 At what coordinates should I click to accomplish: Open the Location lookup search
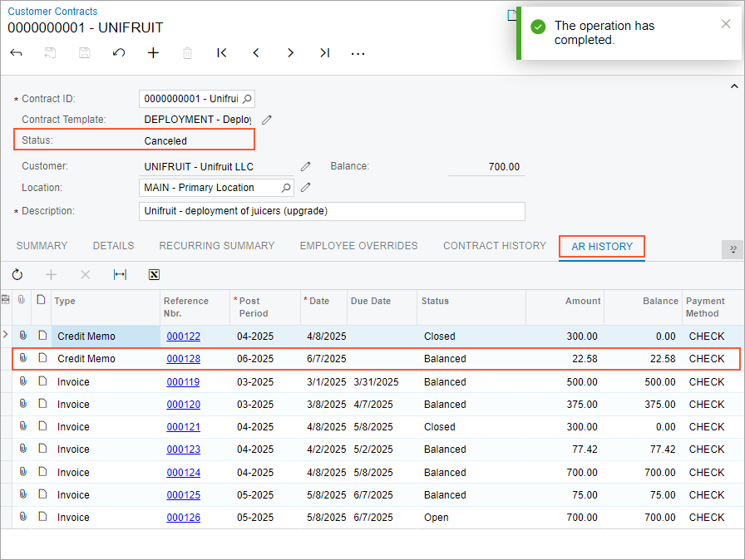(x=285, y=188)
